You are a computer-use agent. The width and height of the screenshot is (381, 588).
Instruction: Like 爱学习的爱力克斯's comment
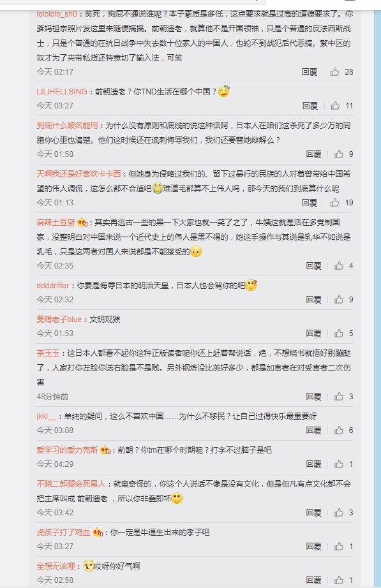tap(339, 464)
